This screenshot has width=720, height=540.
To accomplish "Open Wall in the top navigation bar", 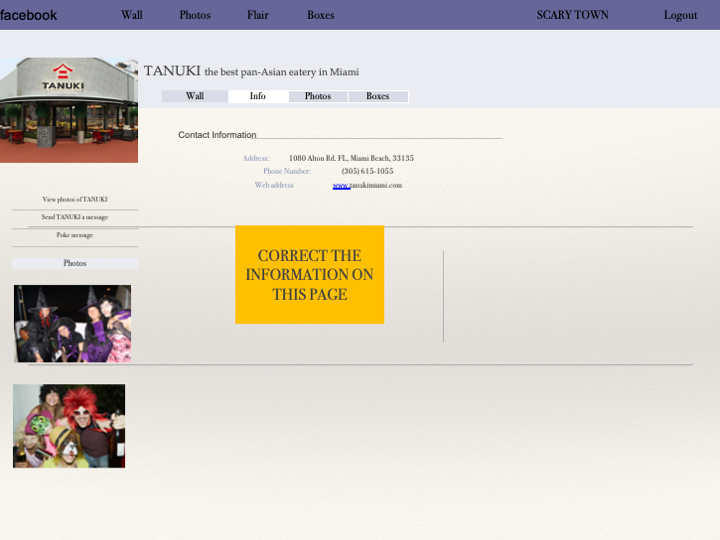I will pyautogui.click(x=132, y=15).
